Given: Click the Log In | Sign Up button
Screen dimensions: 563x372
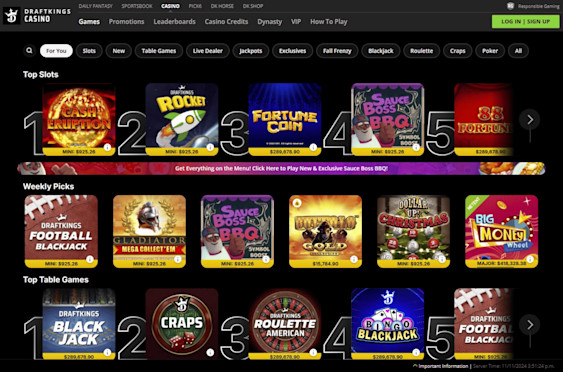Looking at the screenshot, I should point(525,22).
